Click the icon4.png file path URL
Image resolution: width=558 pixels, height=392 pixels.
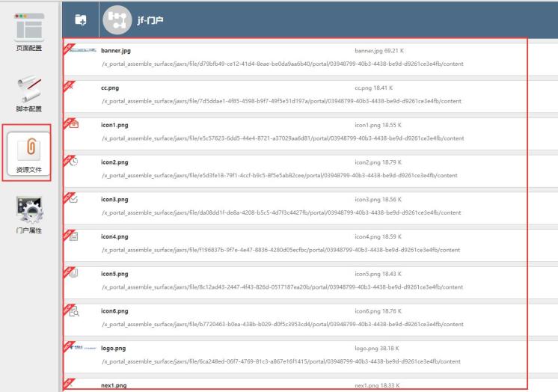coord(281,250)
